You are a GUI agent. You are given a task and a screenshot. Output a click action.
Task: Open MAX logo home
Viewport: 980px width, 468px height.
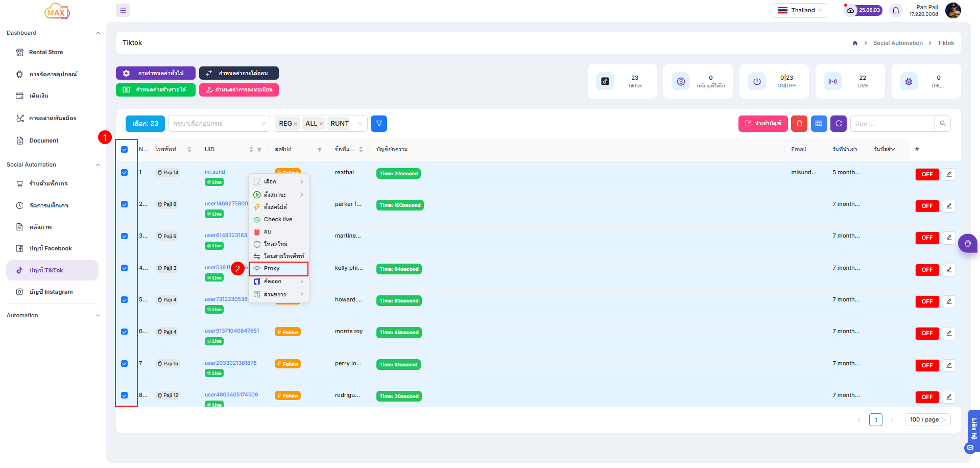(x=57, y=11)
